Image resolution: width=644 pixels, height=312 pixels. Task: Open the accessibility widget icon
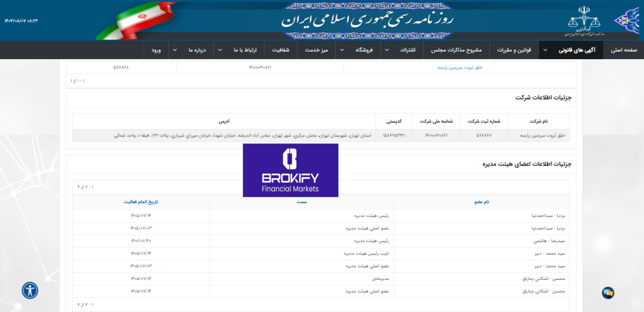[30, 290]
